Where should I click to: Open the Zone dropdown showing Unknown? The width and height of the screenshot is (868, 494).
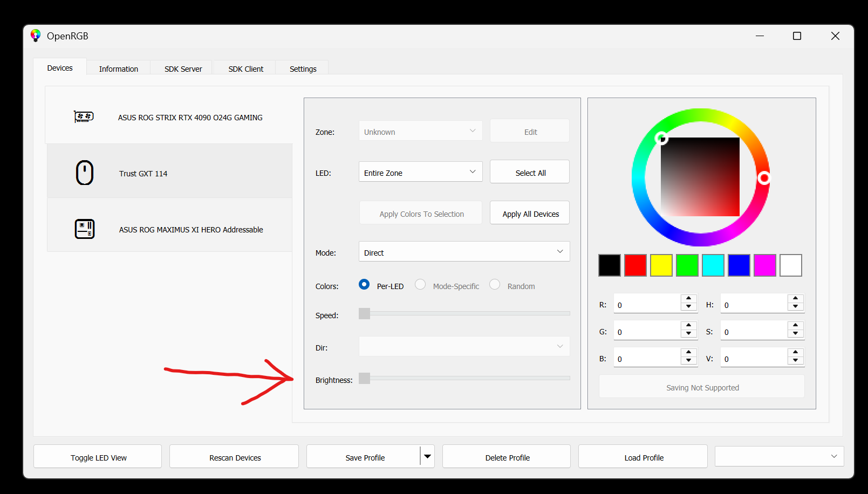(421, 131)
